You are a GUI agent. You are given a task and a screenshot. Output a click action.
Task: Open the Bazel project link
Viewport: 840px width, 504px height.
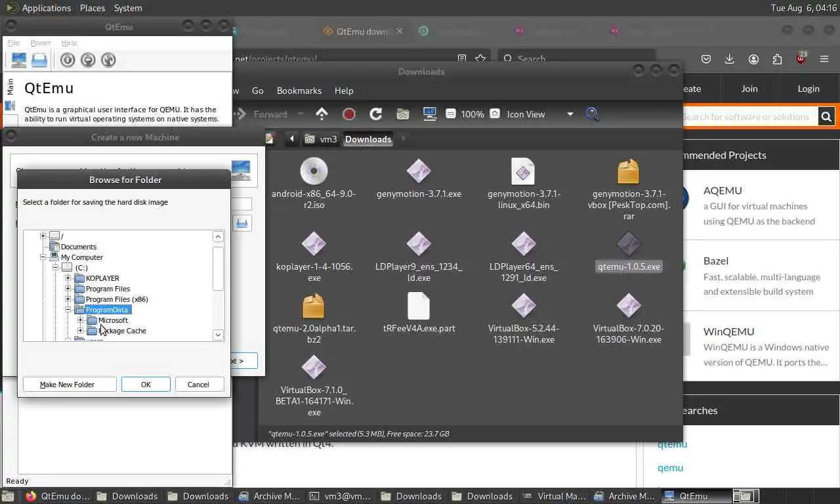[x=716, y=261]
